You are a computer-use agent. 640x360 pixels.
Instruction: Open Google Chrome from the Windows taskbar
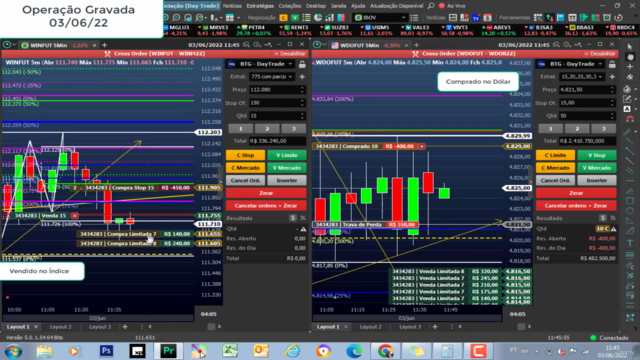tap(385, 351)
